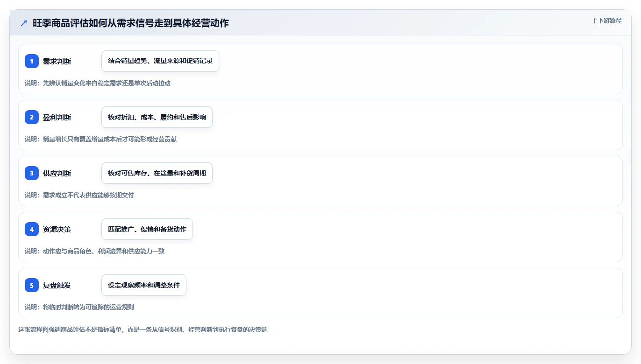Select the 盈利判断 step label
The image size is (641, 364).
coord(57,117)
